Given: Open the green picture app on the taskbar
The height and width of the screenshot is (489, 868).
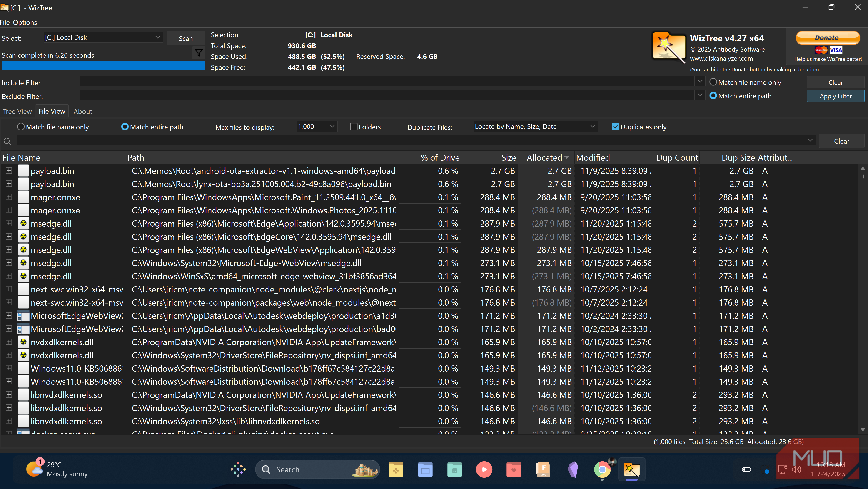Looking at the screenshot, I should tap(454, 469).
